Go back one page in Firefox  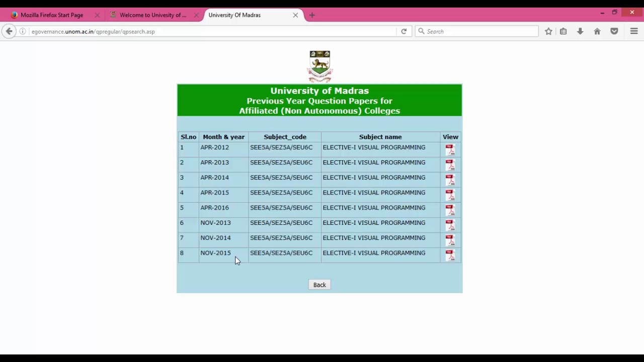(x=9, y=31)
